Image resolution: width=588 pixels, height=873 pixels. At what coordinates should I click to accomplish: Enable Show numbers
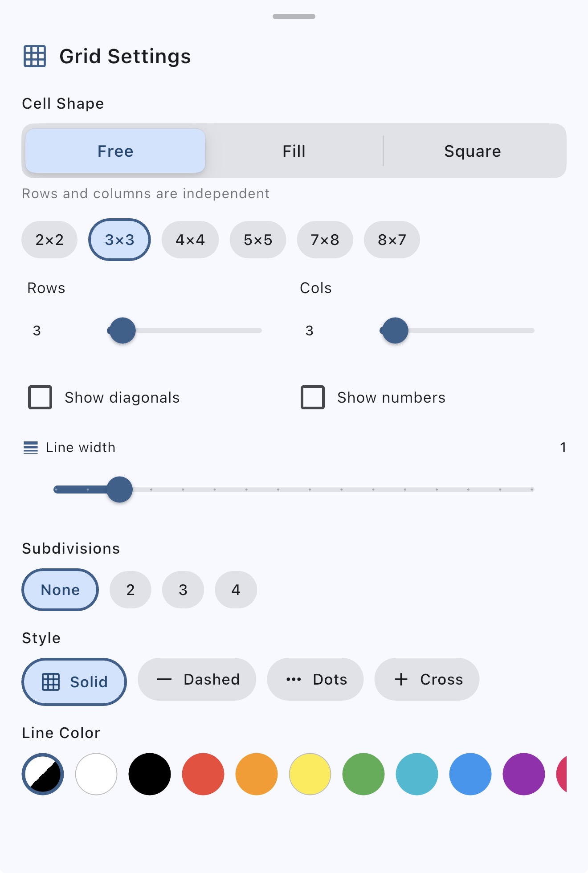pos(312,397)
